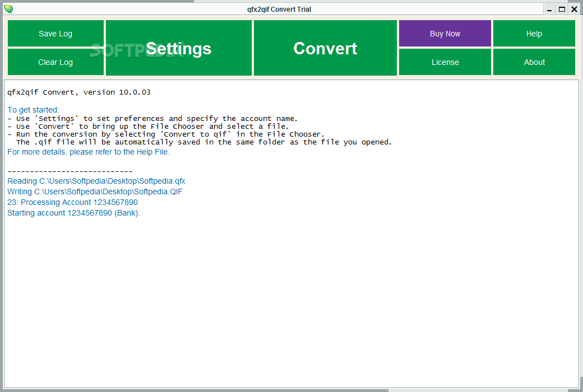Click the Save Log button
The height and width of the screenshot is (392, 583).
(55, 34)
